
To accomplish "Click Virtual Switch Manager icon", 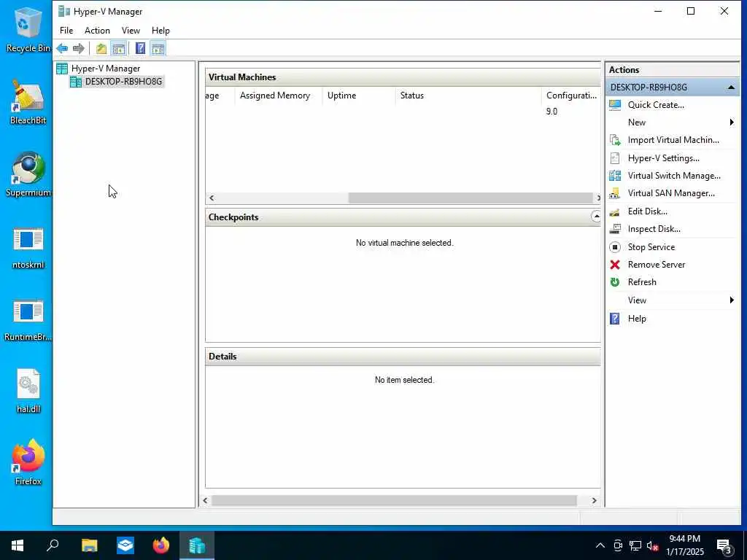I will pos(615,176).
